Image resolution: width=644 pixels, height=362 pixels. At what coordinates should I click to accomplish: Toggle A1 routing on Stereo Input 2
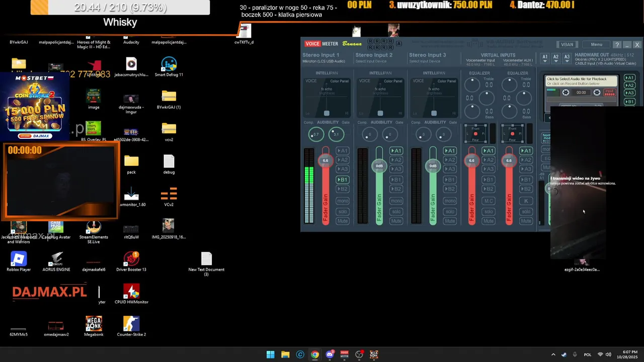396,151
